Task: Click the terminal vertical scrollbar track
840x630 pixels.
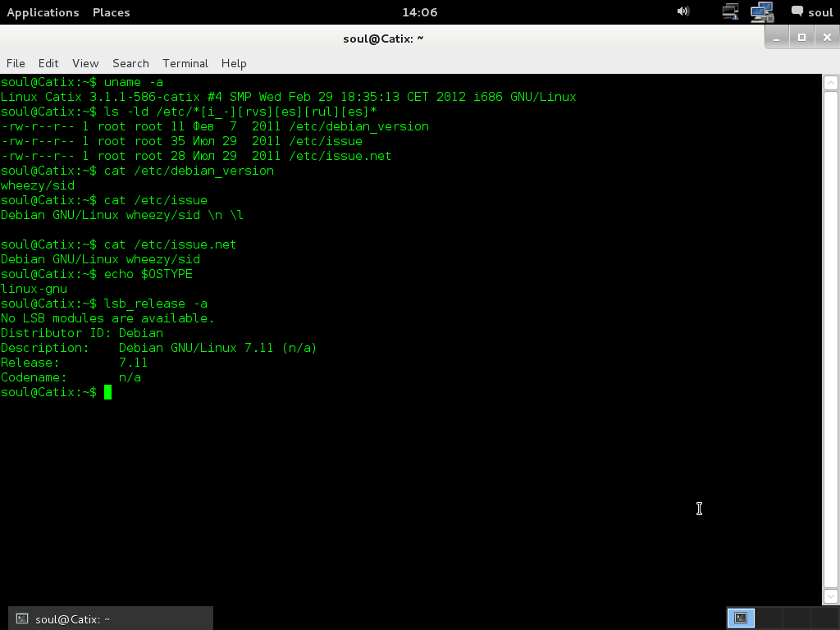Action: point(830,339)
